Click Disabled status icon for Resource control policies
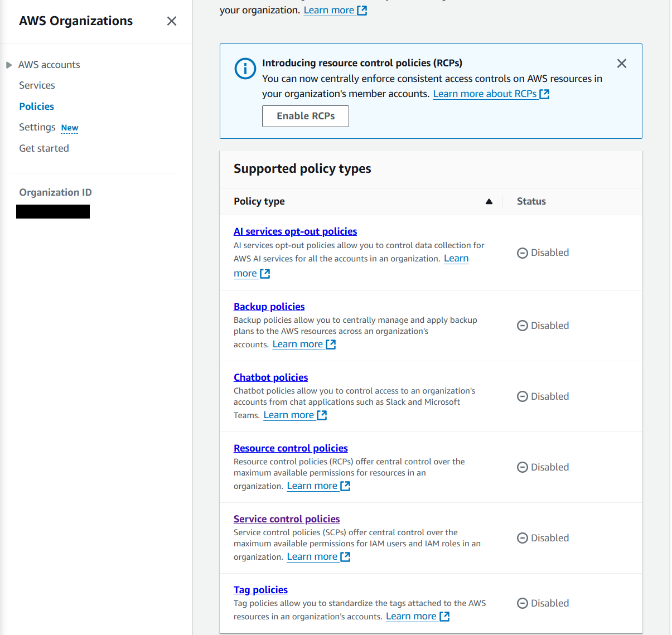This screenshot has width=672, height=635. click(x=523, y=467)
